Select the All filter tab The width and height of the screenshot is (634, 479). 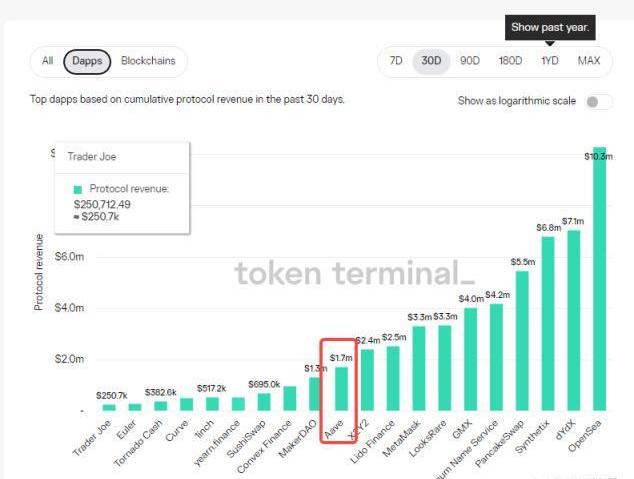pos(47,61)
